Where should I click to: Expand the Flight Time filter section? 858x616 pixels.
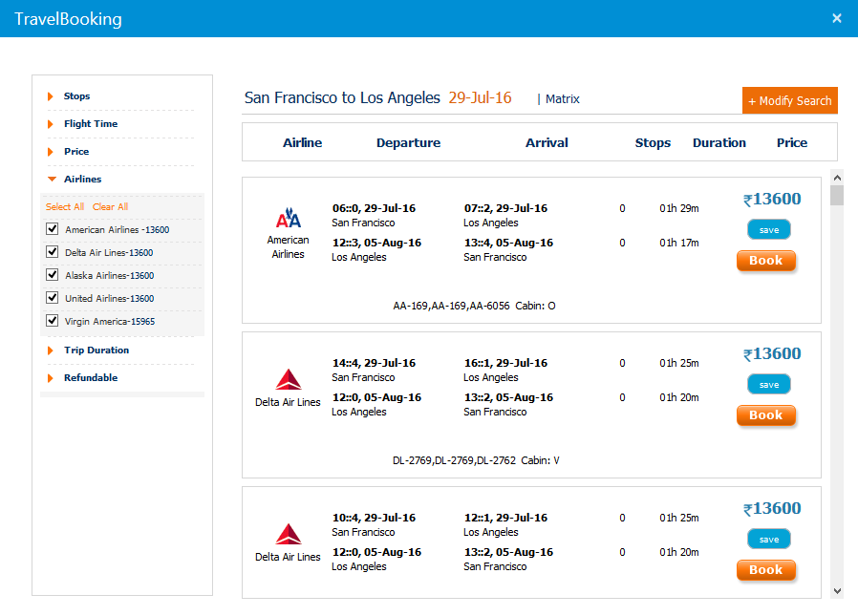(90, 123)
